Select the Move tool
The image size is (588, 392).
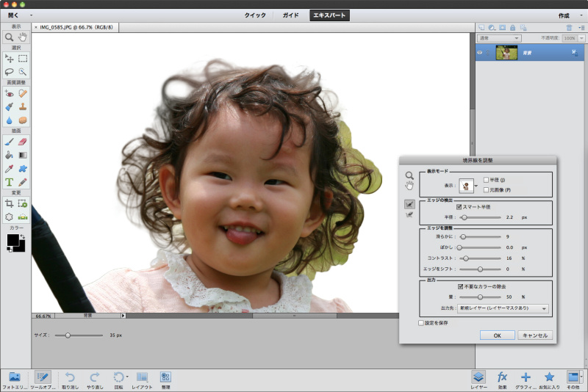(9, 59)
